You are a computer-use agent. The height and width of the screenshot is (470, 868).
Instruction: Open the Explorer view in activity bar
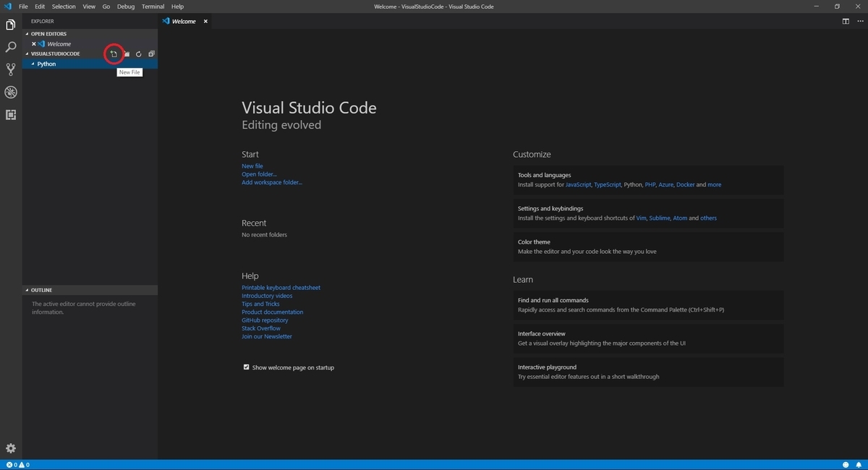click(11, 25)
